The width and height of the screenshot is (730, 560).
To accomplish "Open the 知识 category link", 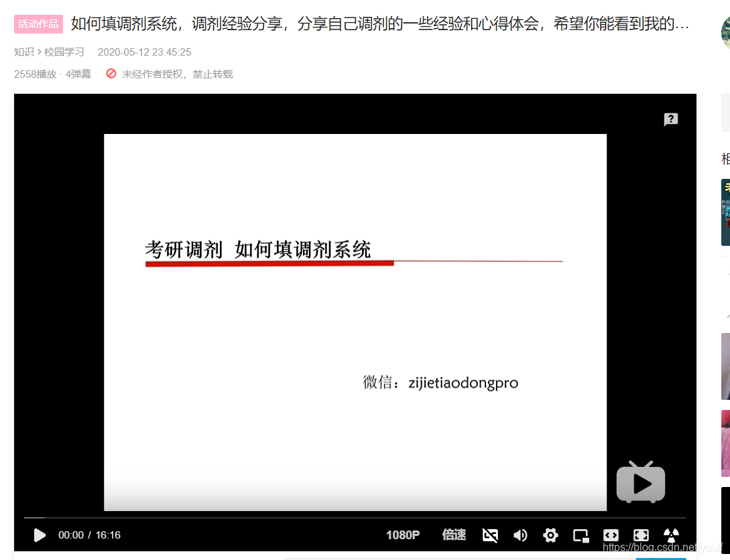I will pos(23,52).
